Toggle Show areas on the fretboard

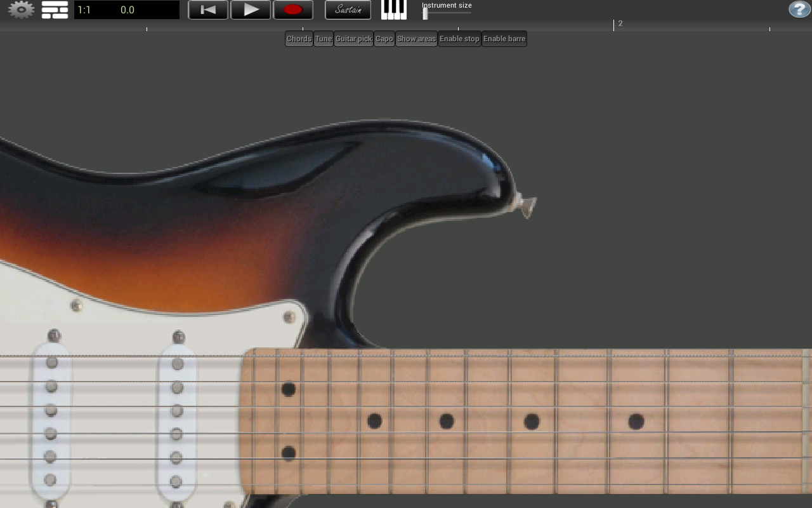[x=416, y=39]
